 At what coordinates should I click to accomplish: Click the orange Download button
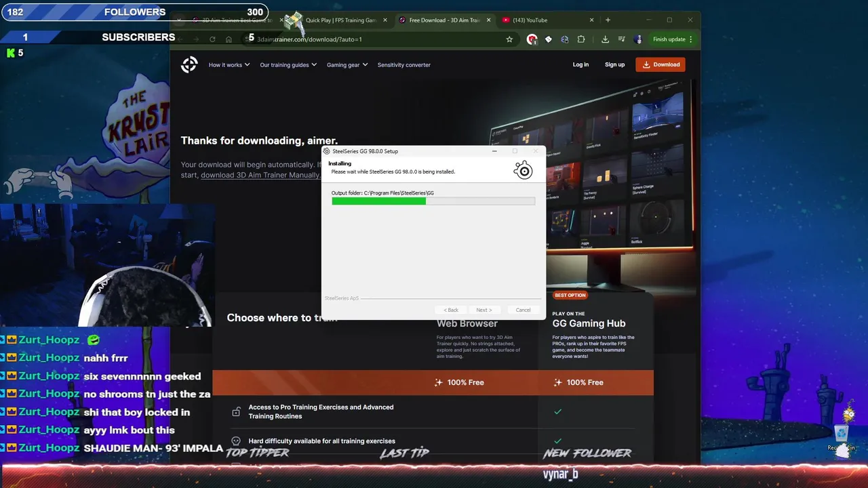(660, 64)
